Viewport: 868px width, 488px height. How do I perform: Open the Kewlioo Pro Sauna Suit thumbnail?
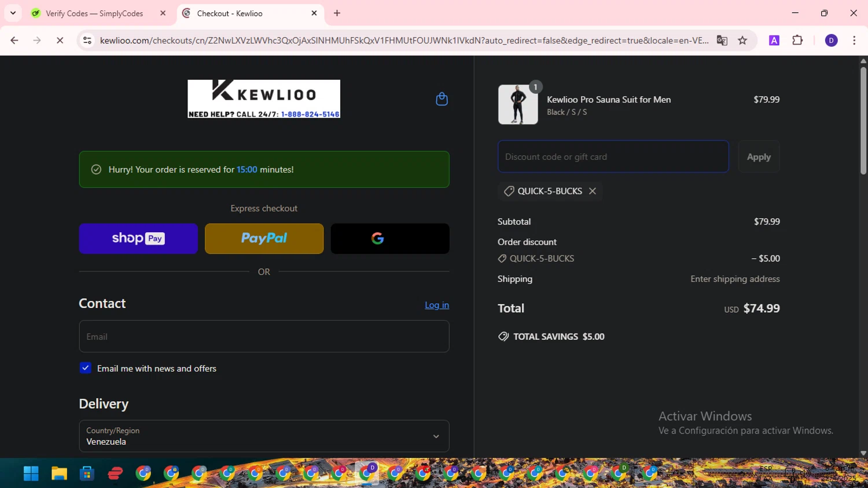coord(518,105)
